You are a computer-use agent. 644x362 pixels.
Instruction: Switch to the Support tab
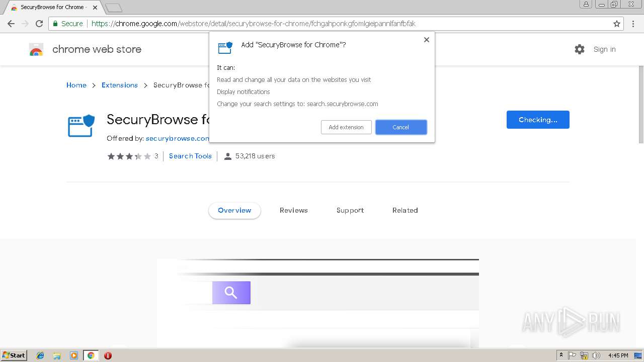(x=350, y=210)
